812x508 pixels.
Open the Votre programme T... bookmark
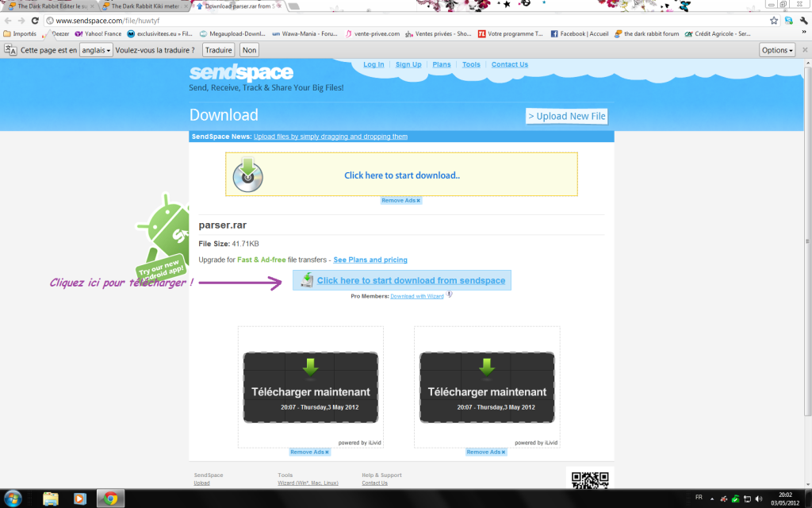click(510, 33)
